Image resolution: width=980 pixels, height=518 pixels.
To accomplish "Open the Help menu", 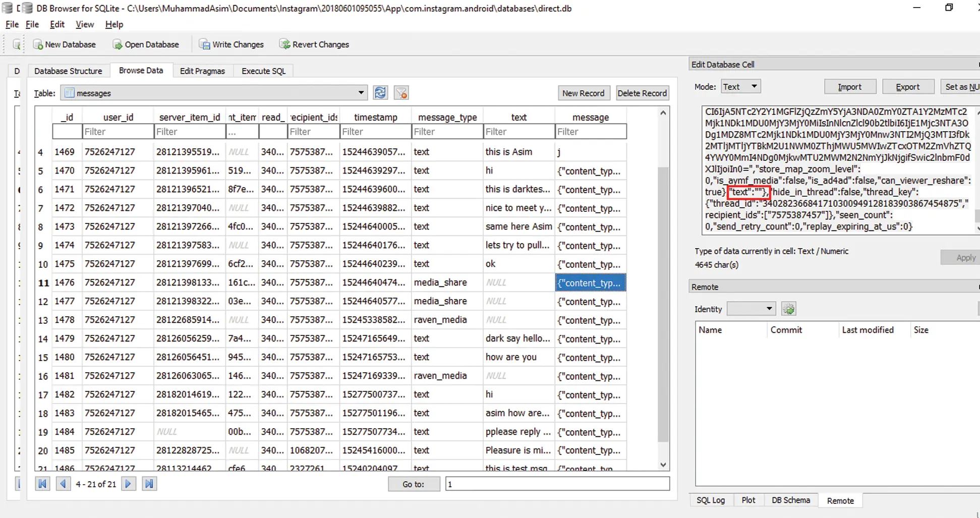I will pyautogui.click(x=114, y=24).
